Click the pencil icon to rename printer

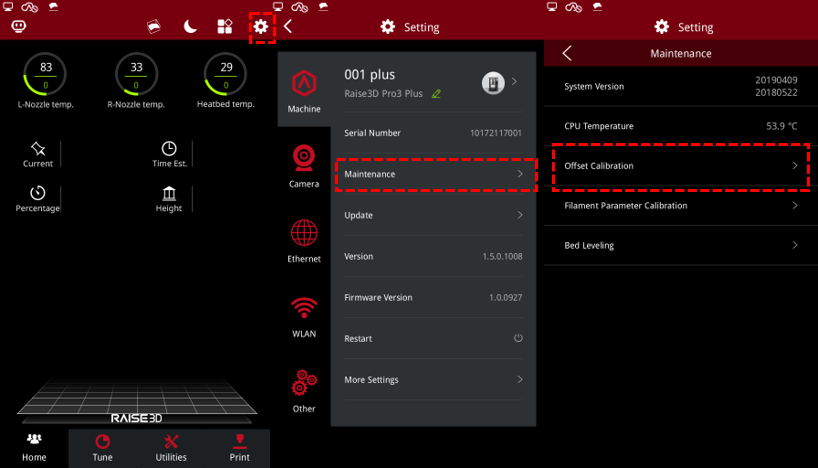click(436, 94)
